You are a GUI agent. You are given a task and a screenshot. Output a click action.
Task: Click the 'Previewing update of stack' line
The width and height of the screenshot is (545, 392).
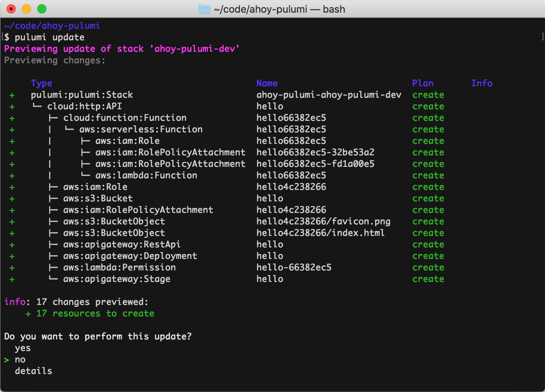tap(122, 49)
